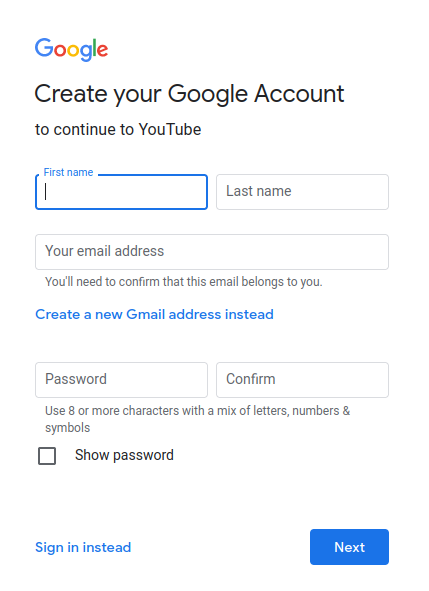
Task: Select the Last name field
Action: (302, 192)
